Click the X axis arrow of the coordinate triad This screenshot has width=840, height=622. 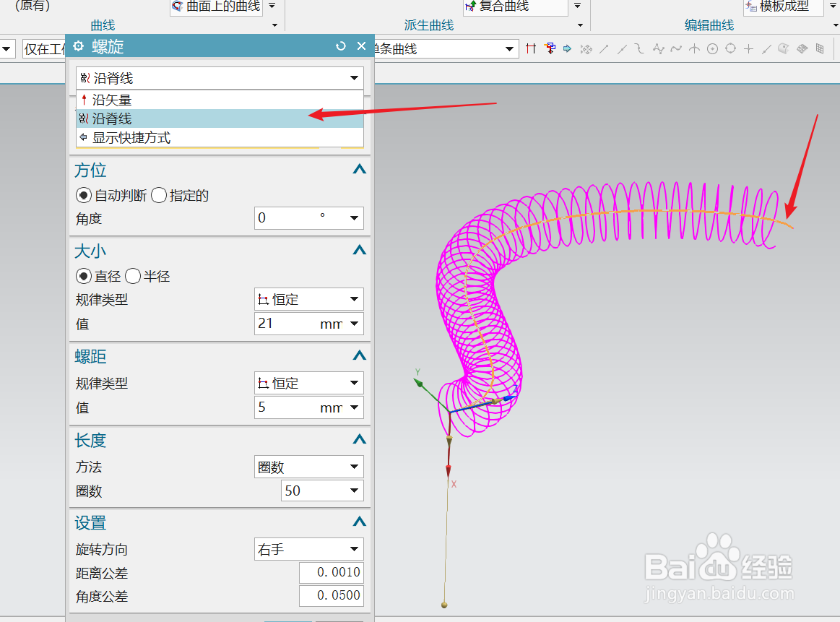coord(449,470)
